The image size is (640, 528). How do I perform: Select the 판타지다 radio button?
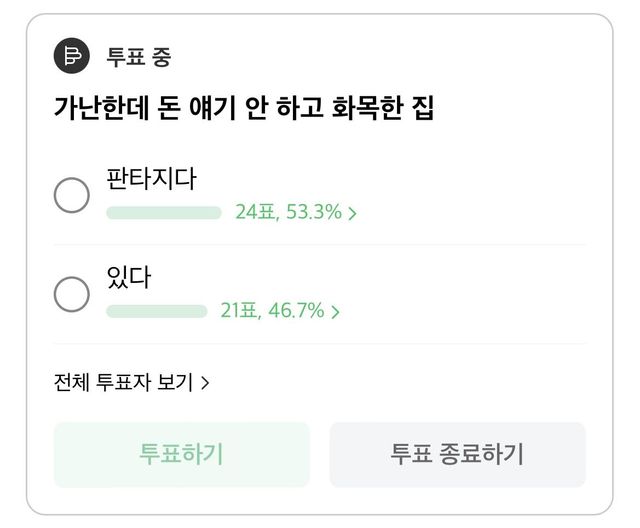[72, 195]
